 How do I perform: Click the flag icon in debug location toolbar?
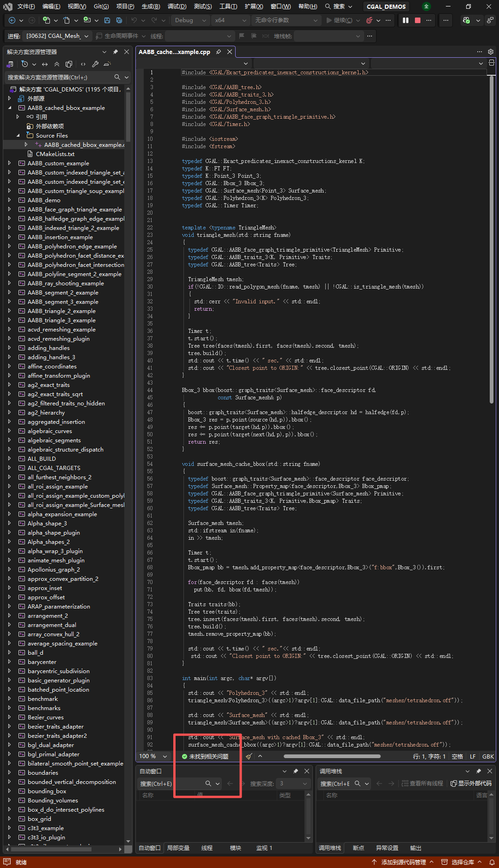(242, 36)
